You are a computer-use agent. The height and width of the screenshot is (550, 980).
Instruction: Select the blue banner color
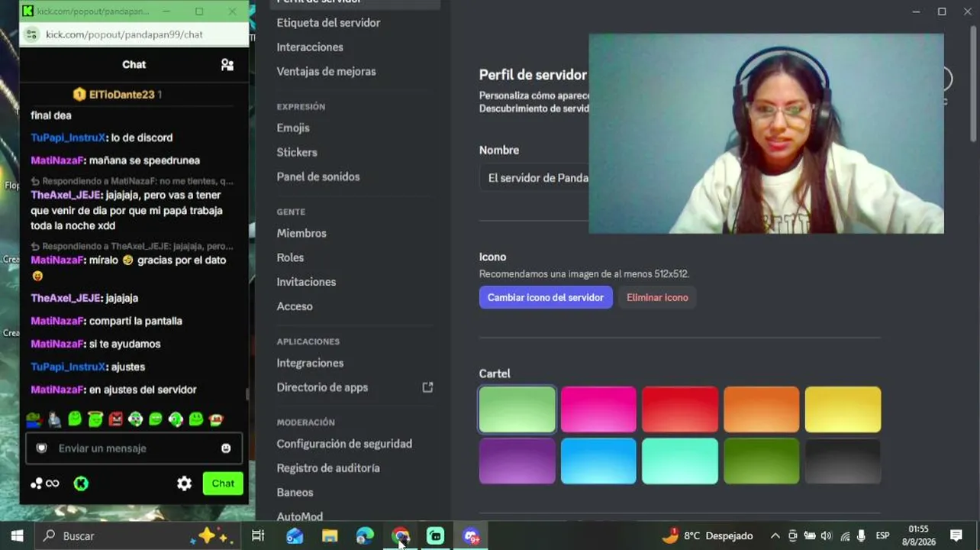click(x=598, y=461)
